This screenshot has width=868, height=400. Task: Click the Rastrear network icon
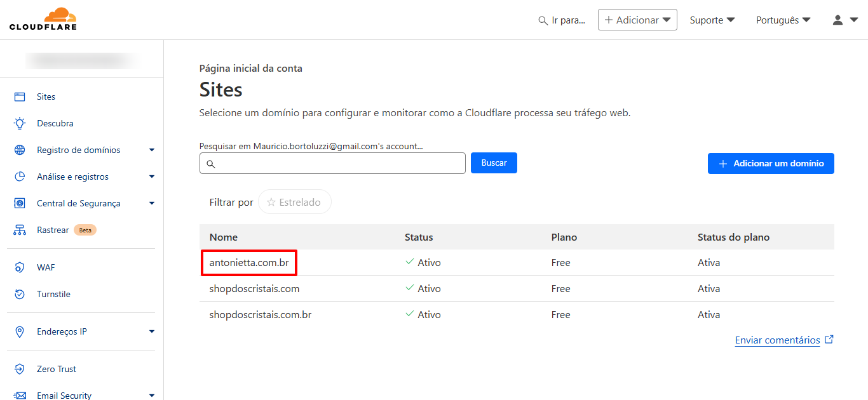coord(20,230)
